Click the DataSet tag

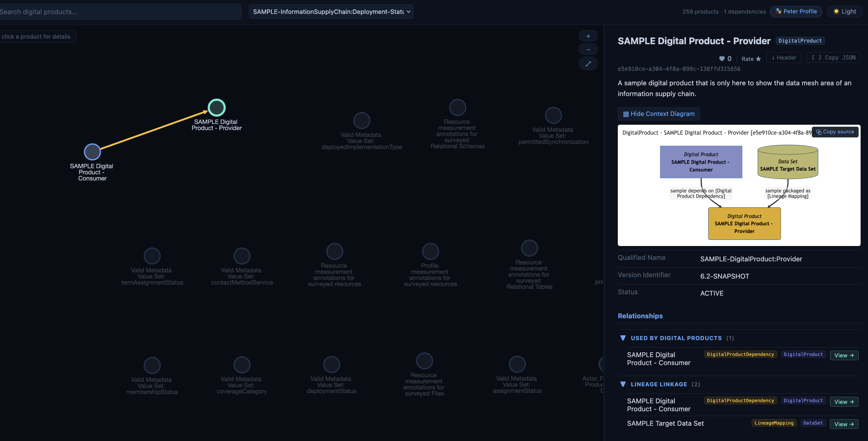point(813,423)
